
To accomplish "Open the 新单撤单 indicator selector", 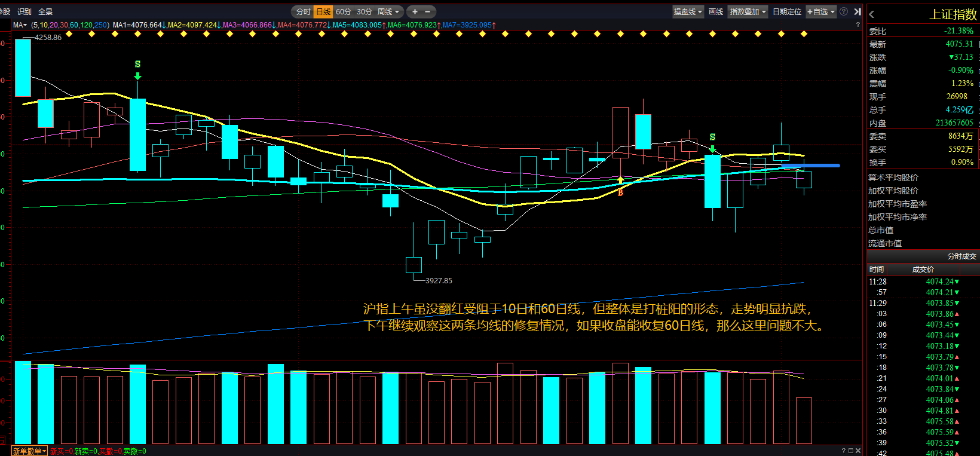I will point(30,451).
